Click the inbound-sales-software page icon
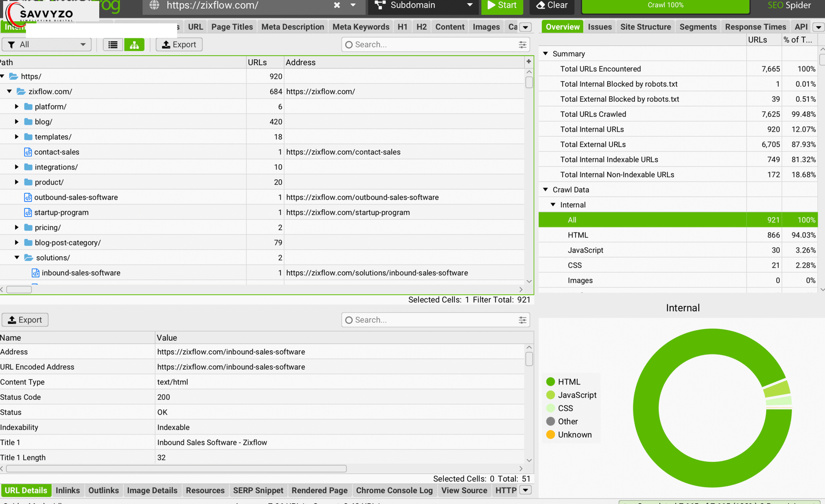The height and width of the screenshot is (504, 825). [35, 273]
